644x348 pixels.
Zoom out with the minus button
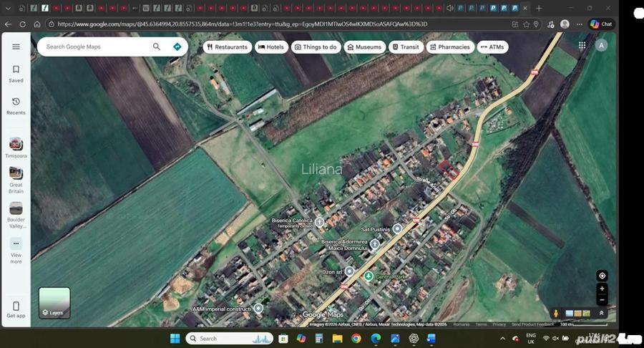point(602,300)
